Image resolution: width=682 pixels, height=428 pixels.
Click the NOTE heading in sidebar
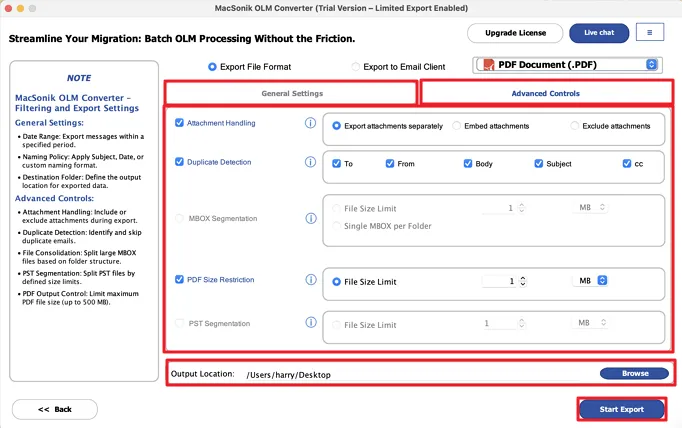pyautogui.click(x=79, y=78)
